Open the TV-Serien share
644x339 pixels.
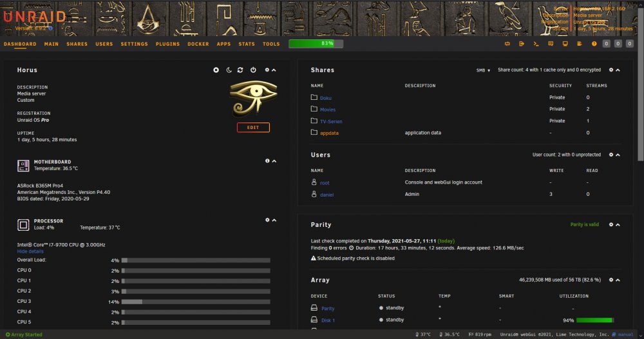coord(331,122)
